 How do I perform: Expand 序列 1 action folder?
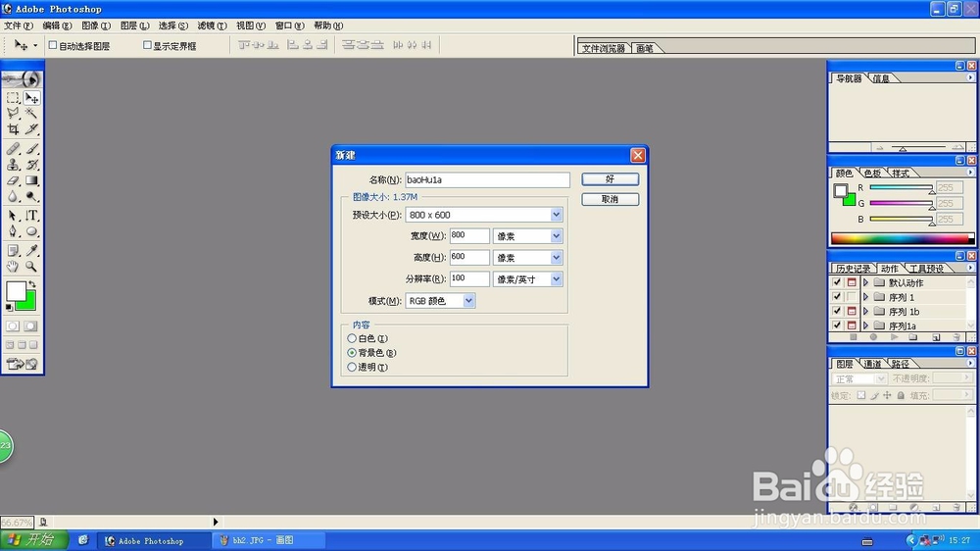pos(865,297)
